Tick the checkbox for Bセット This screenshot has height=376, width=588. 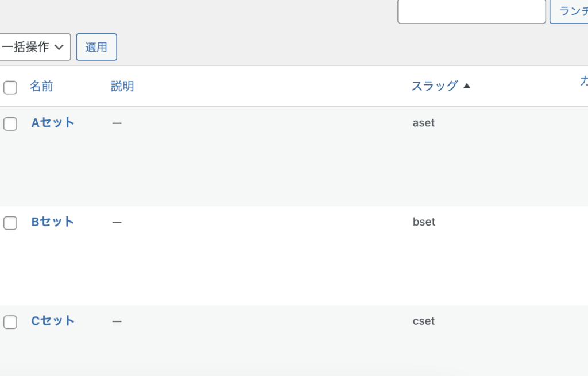click(x=10, y=223)
